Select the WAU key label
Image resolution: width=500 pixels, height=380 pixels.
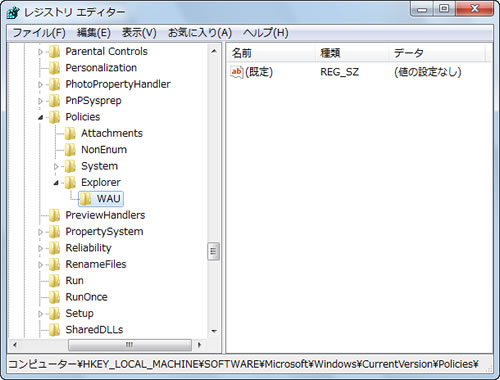pyautogui.click(x=109, y=199)
